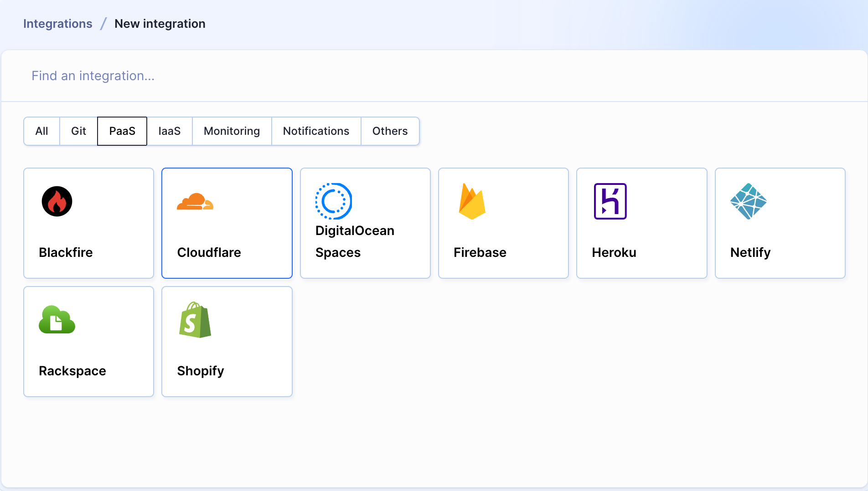Select the Netlify card by its name label

tap(750, 252)
